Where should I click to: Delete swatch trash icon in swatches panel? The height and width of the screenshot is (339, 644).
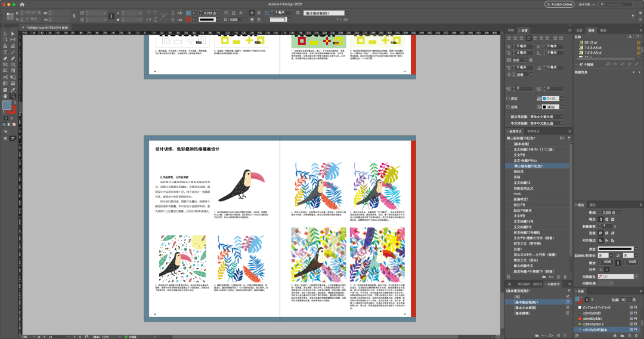click(x=637, y=335)
